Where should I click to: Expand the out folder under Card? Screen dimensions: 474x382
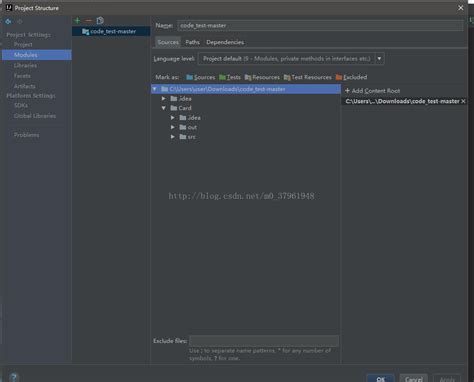(173, 127)
